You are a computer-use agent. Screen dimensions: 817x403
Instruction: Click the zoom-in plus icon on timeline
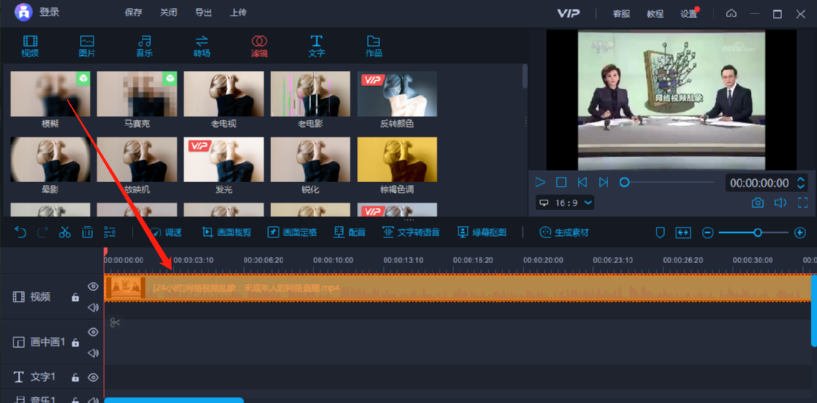[799, 232]
